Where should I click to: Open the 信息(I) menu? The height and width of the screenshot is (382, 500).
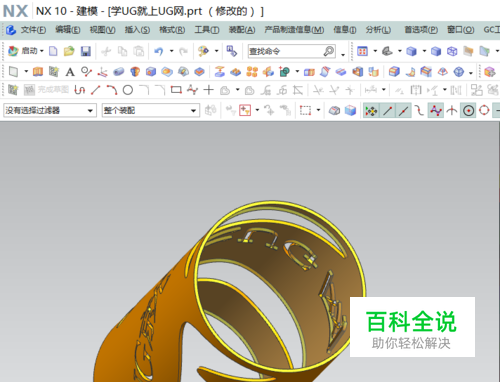click(x=345, y=30)
